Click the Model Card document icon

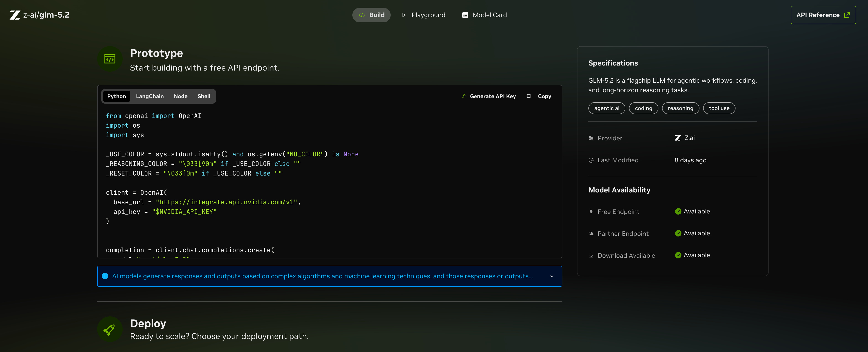coord(465,15)
